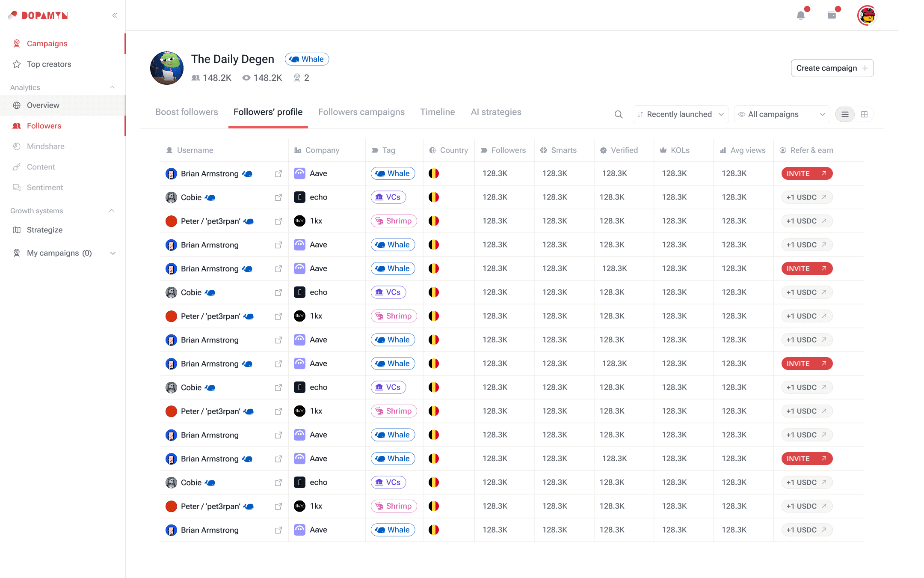Open the Recently launched sort dropdown
This screenshot has height=578, width=924.
coord(680,114)
